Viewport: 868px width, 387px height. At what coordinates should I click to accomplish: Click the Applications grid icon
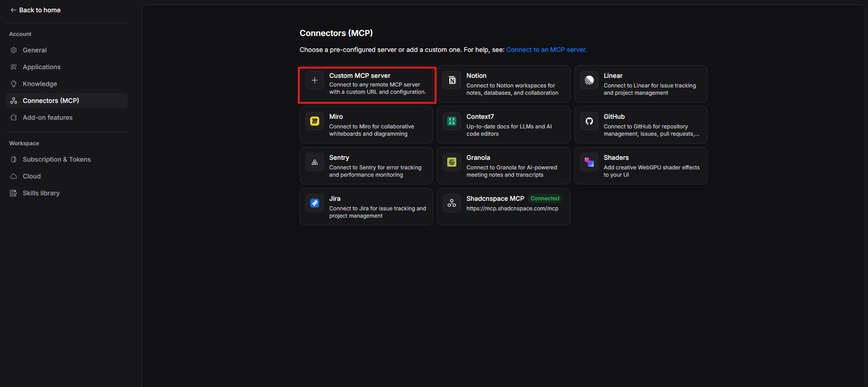pos(14,67)
